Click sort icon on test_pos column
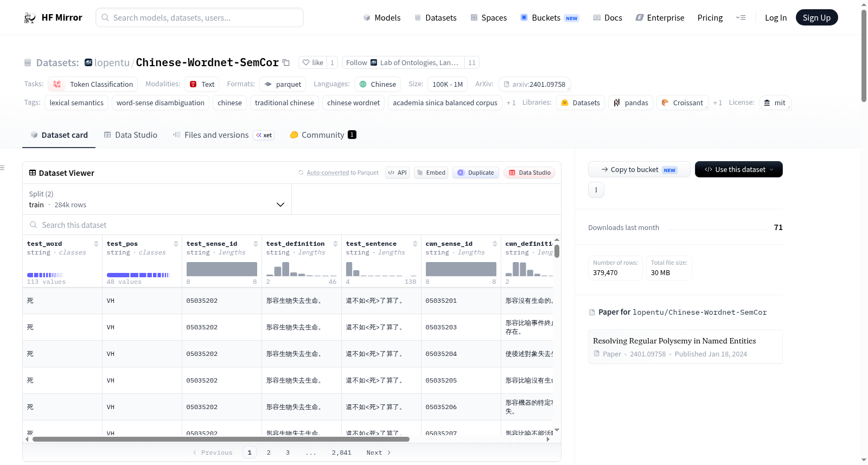This screenshot has height=465, width=868. click(176, 244)
